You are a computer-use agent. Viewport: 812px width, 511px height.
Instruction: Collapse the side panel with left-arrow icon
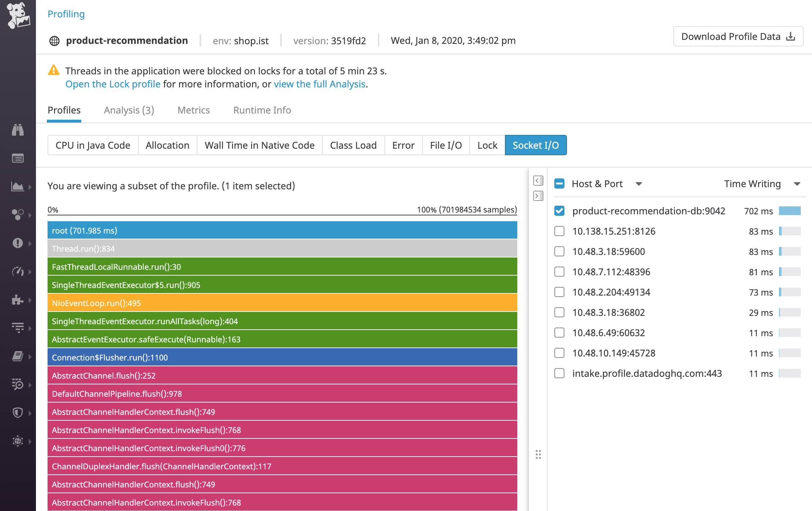point(538,181)
